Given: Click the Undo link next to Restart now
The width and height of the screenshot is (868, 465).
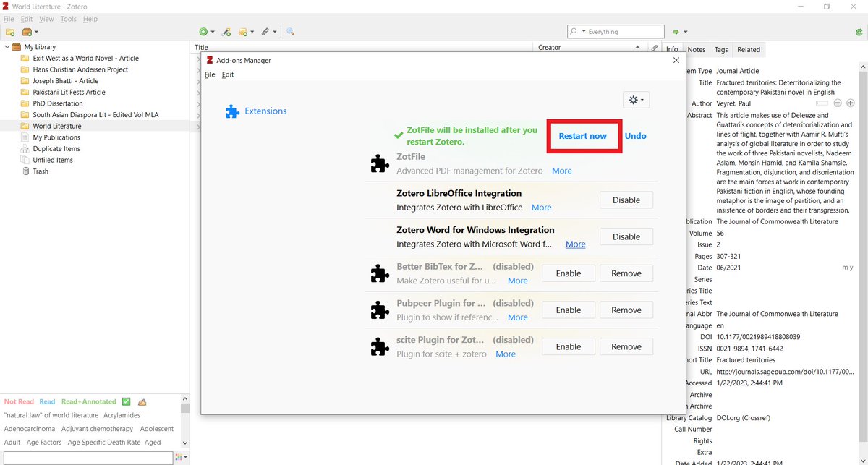Looking at the screenshot, I should tap(635, 135).
